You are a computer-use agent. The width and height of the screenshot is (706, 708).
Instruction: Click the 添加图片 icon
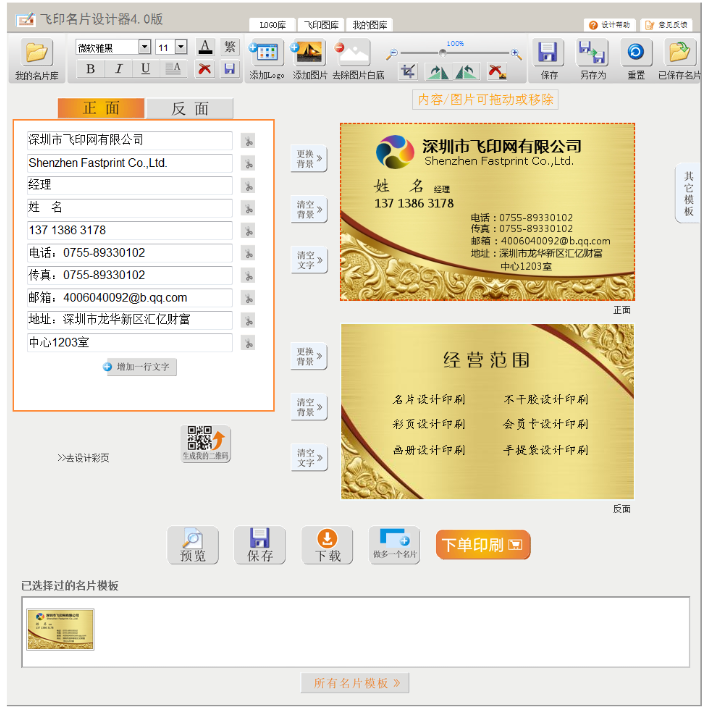point(308,54)
